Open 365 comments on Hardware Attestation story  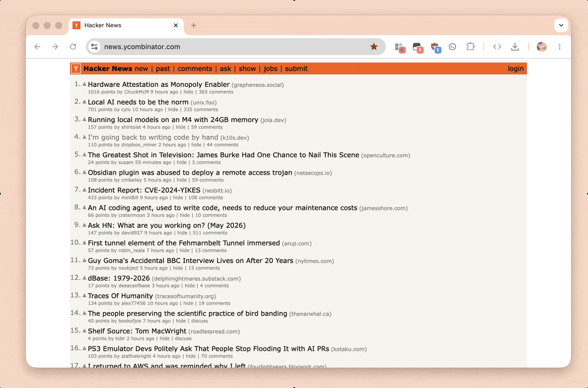pos(216,92)
